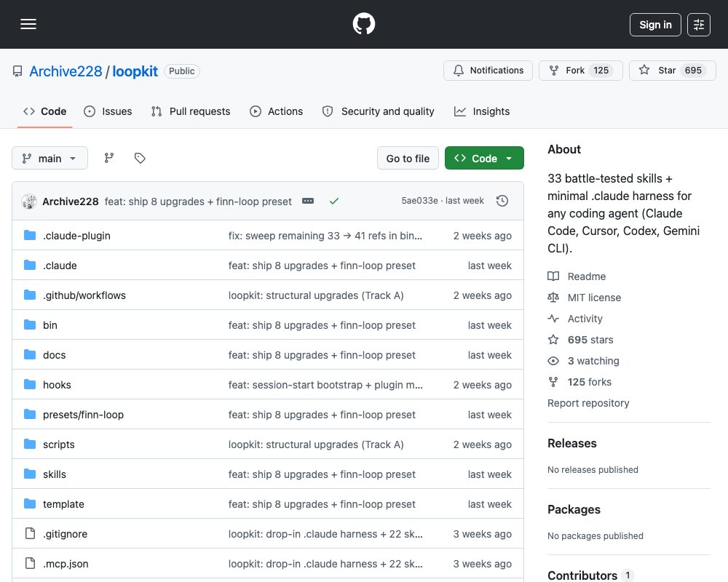Click the repository book icon beside Archive228

coord(17,71)
